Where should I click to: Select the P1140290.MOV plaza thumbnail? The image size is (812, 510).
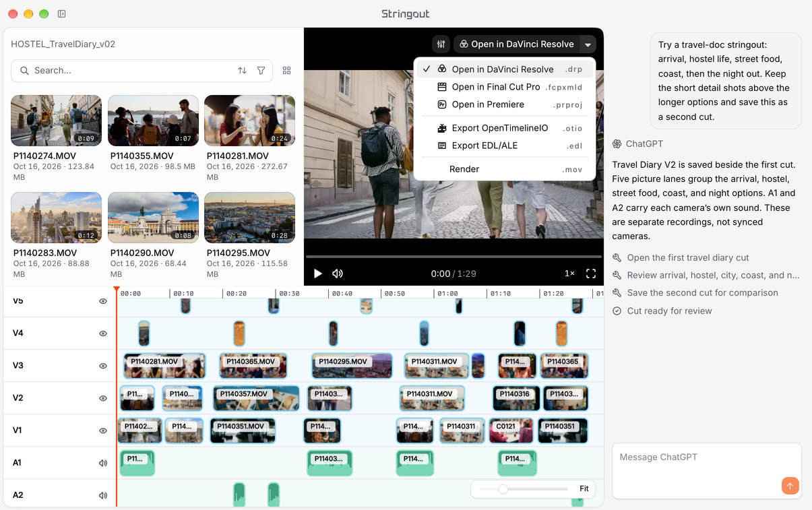click(x=153, y=218)
